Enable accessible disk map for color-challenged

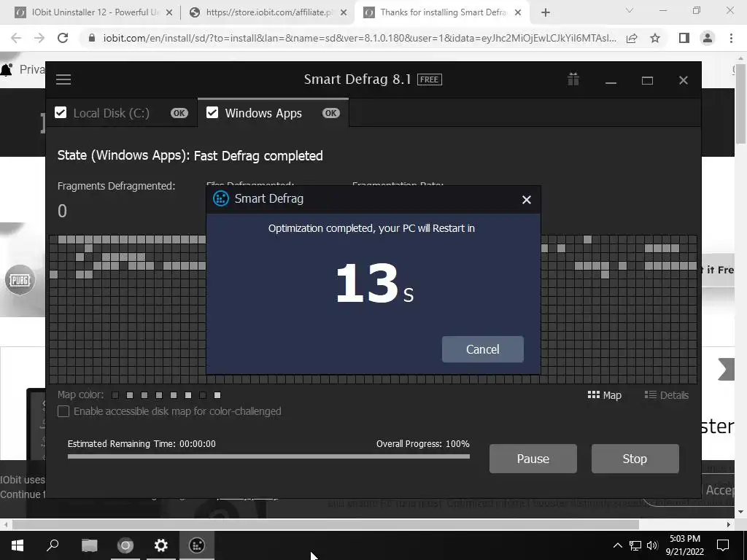tap(63, 411)
